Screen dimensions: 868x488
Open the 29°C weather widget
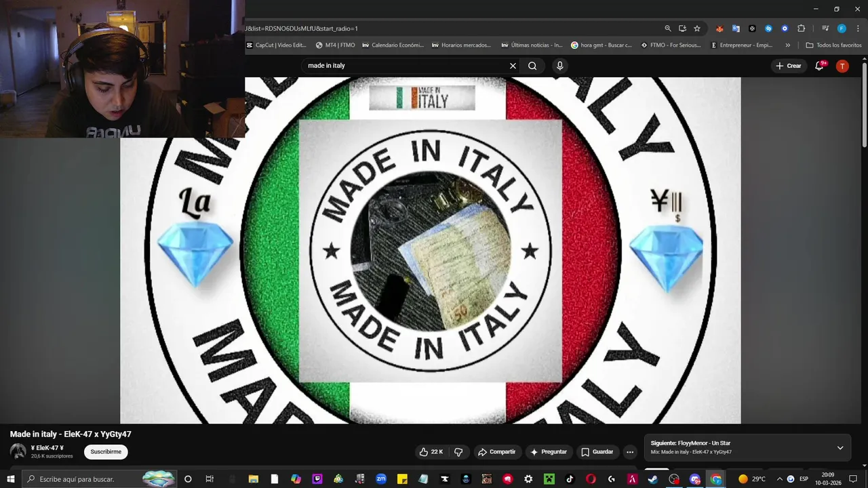pyautogui.click(x=752, y=479)
